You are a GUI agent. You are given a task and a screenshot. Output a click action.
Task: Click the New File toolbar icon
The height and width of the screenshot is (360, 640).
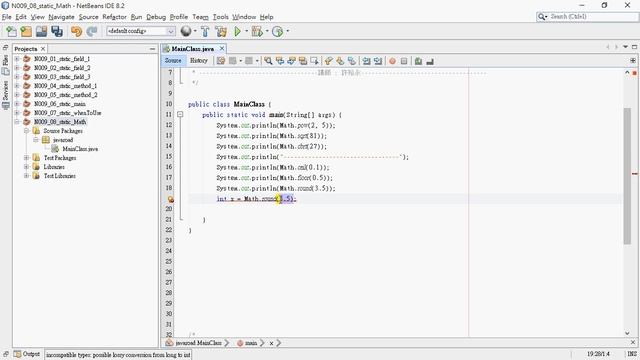[11, 31]
